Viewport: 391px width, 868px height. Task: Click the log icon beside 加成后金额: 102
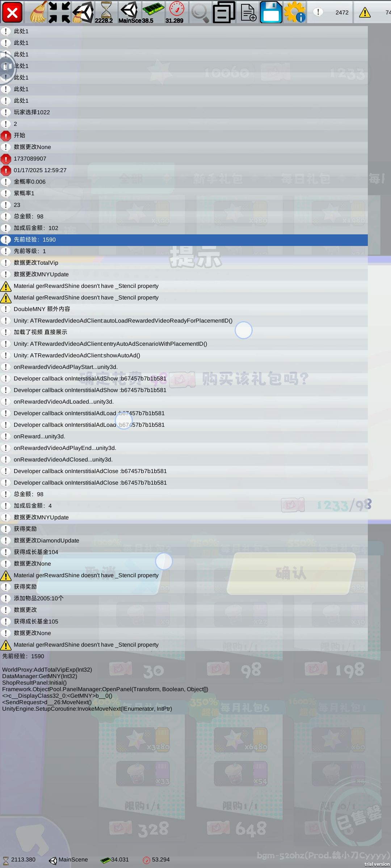(6, 228)
